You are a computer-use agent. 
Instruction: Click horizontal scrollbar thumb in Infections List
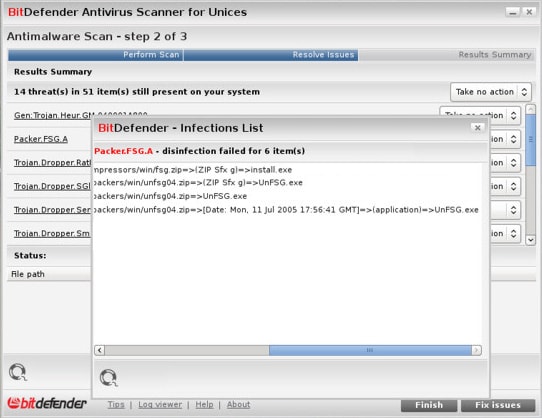(x=370, y=350)
